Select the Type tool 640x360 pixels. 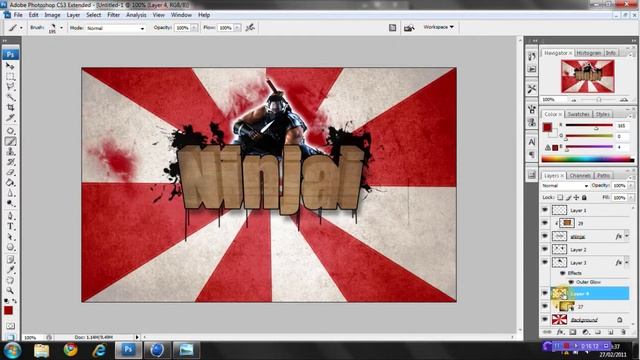pos(10,226)
